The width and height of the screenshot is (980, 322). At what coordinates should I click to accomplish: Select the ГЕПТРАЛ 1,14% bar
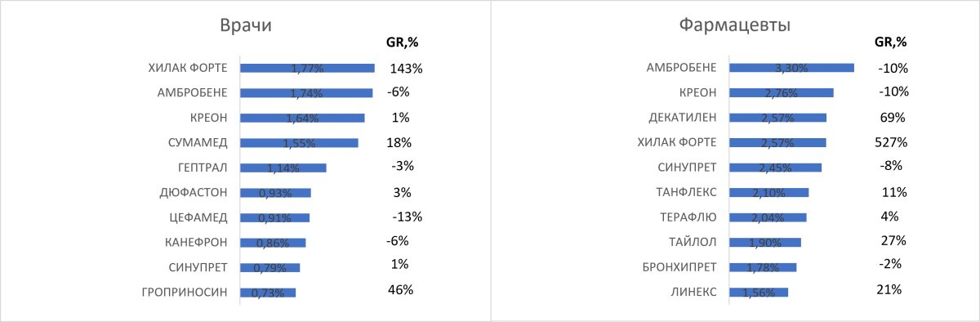click(283, 168)
